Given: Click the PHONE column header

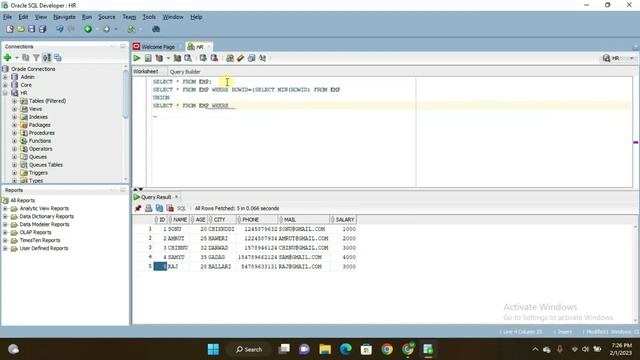Looking at the screenshot, I should (x=258, y=220).
